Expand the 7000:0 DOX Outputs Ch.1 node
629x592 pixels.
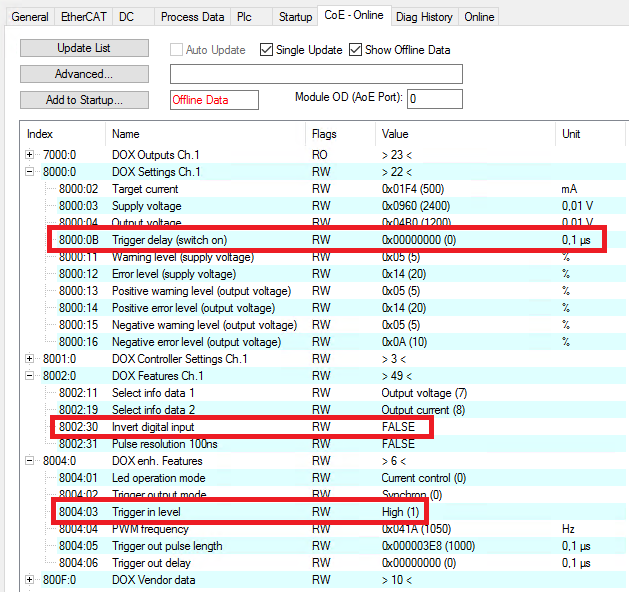[x=29, y=154]
